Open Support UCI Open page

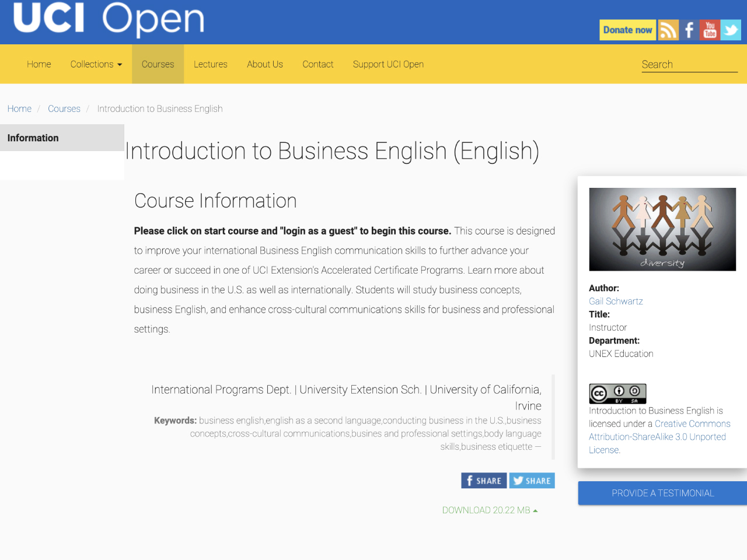click(388, 64)
